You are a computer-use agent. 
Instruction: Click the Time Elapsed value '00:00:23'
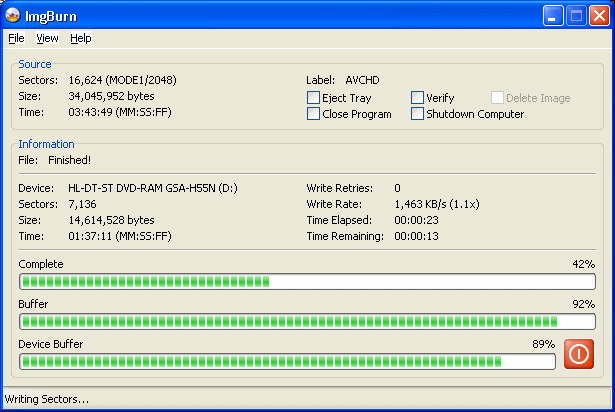[417, 220]
